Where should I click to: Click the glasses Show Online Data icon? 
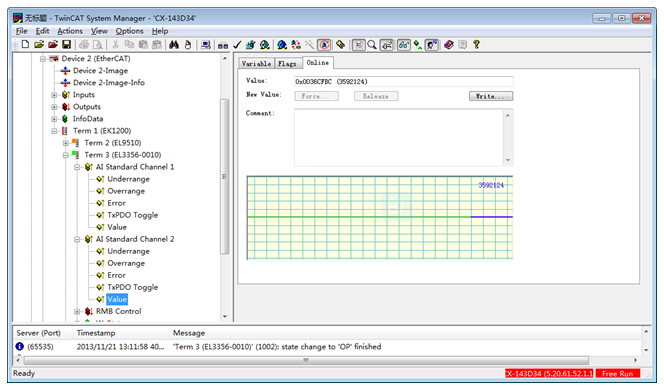404,44
